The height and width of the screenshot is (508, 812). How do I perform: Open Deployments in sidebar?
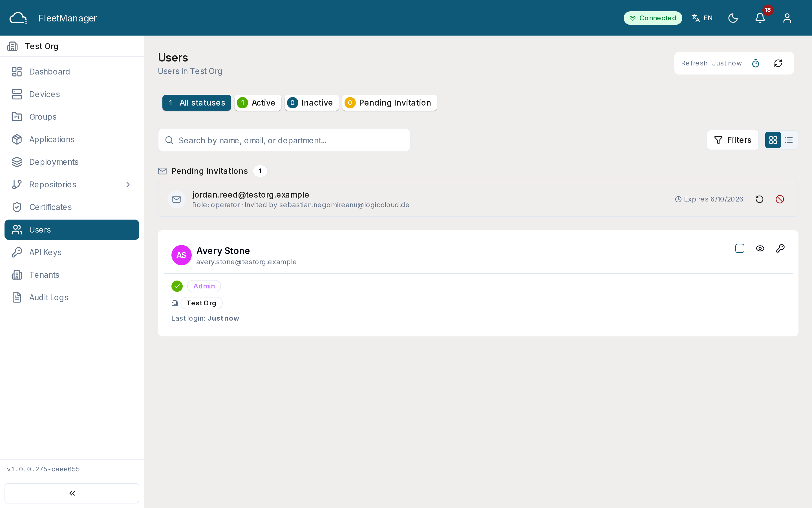click(x=72, y=162)
